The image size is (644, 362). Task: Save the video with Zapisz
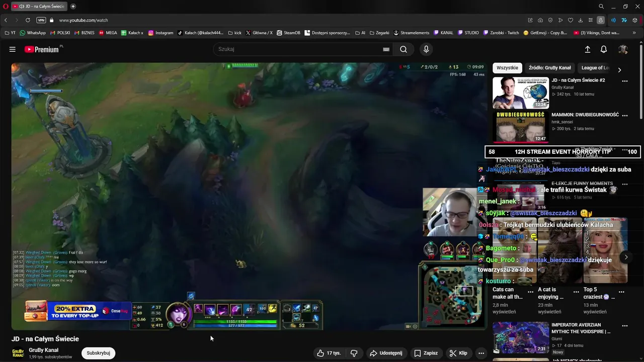click(x=426, y=353)
